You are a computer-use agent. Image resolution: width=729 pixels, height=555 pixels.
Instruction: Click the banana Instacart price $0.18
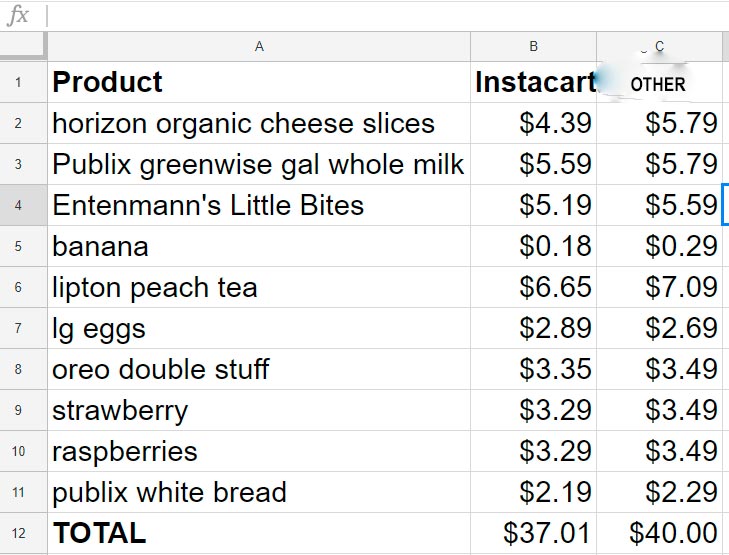click(x=534, y=246)
